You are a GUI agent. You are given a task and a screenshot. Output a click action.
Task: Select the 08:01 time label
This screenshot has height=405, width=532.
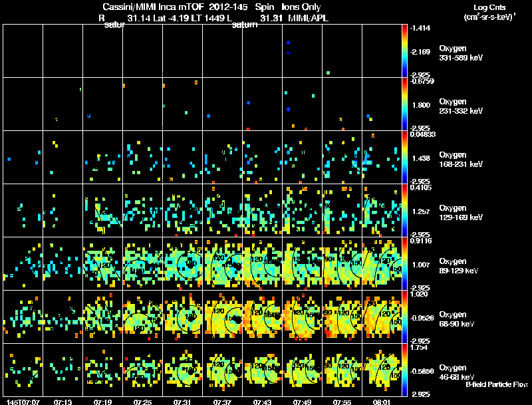point(382,402)
